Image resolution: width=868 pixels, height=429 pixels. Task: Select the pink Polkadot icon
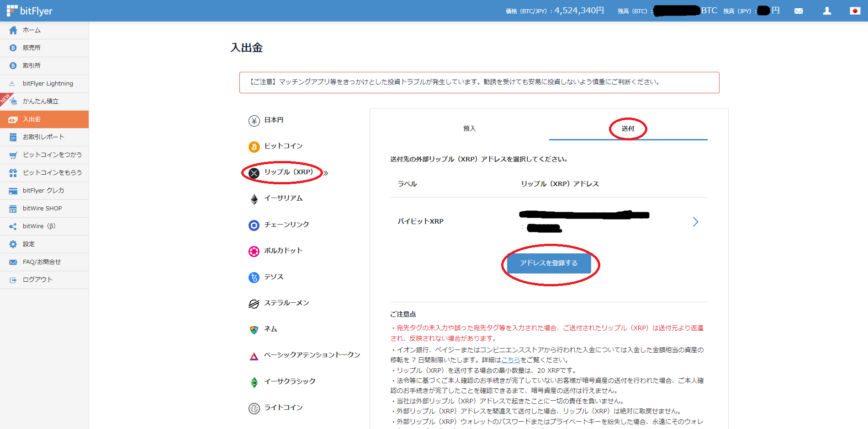click(x=254, y=252)
